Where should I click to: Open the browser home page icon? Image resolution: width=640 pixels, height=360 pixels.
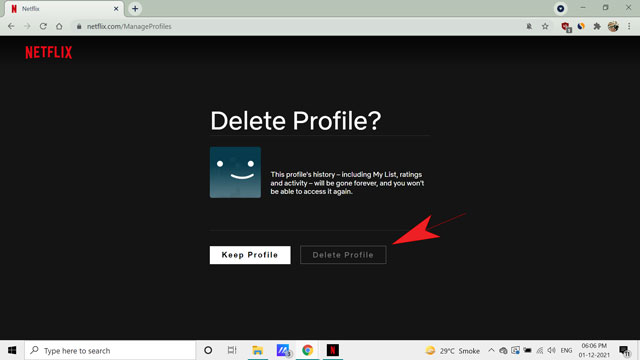coord(59,27)
